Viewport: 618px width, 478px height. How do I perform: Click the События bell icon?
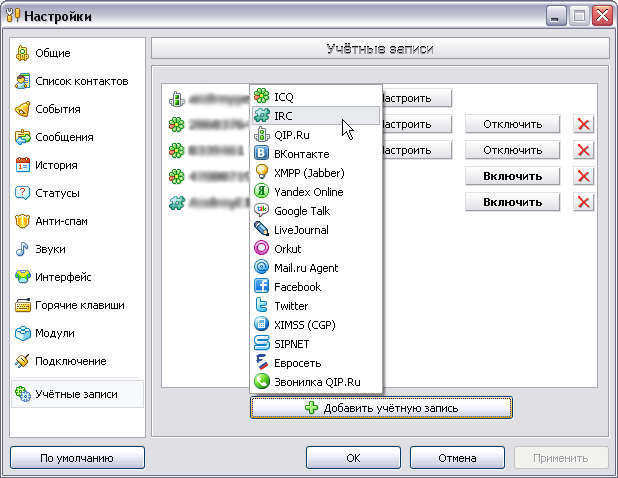[22, 109]
